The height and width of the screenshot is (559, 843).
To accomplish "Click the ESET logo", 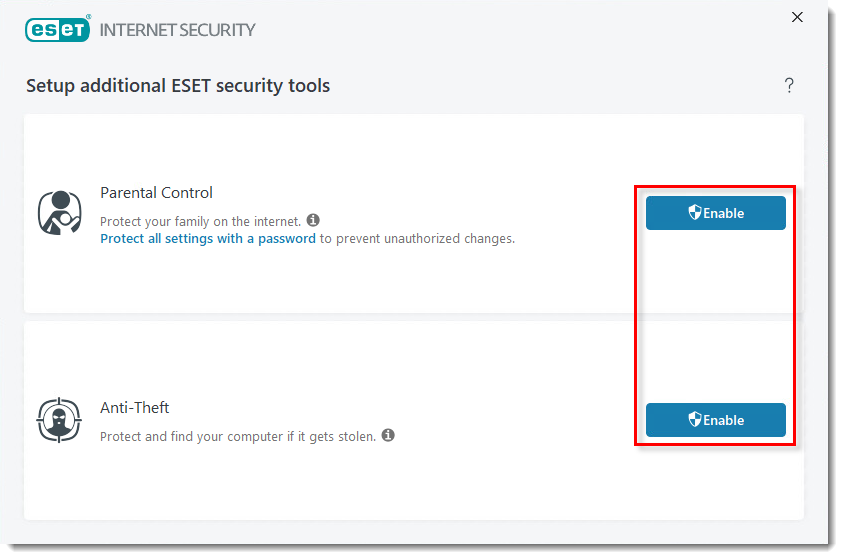I will (x=58, y=29).
